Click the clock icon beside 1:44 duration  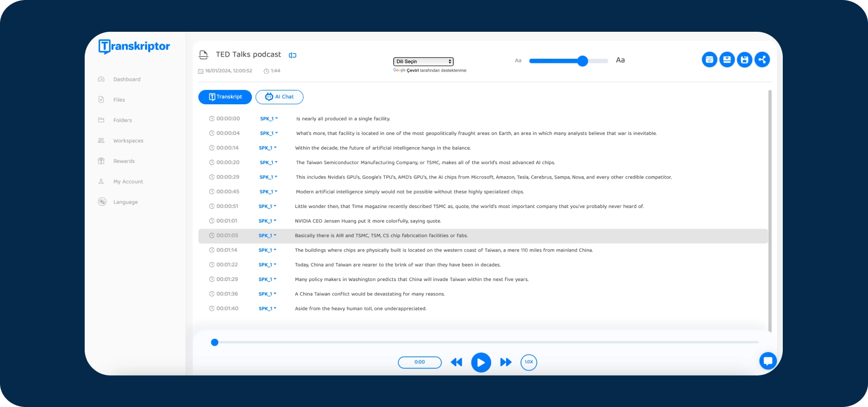(266, 71)
